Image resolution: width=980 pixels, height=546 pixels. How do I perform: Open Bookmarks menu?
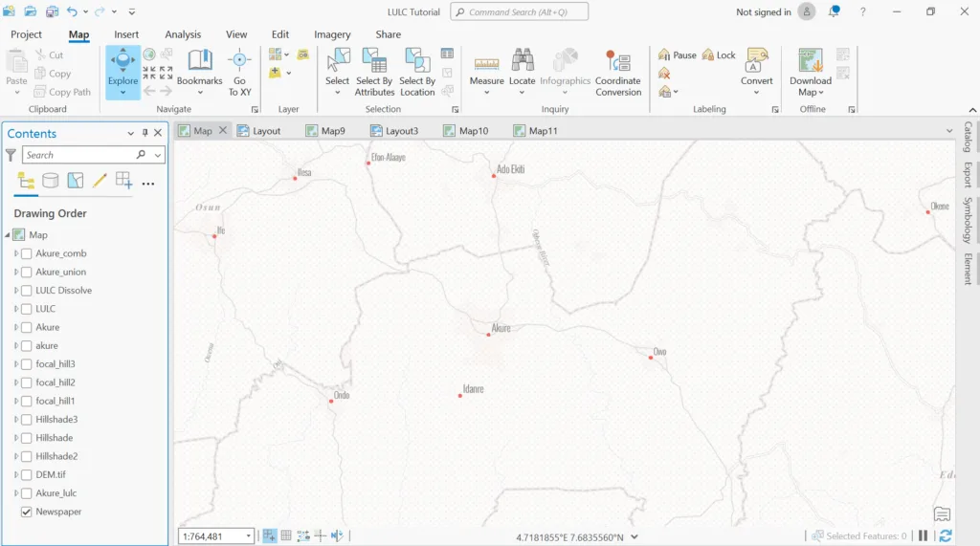tap(199, 71)
